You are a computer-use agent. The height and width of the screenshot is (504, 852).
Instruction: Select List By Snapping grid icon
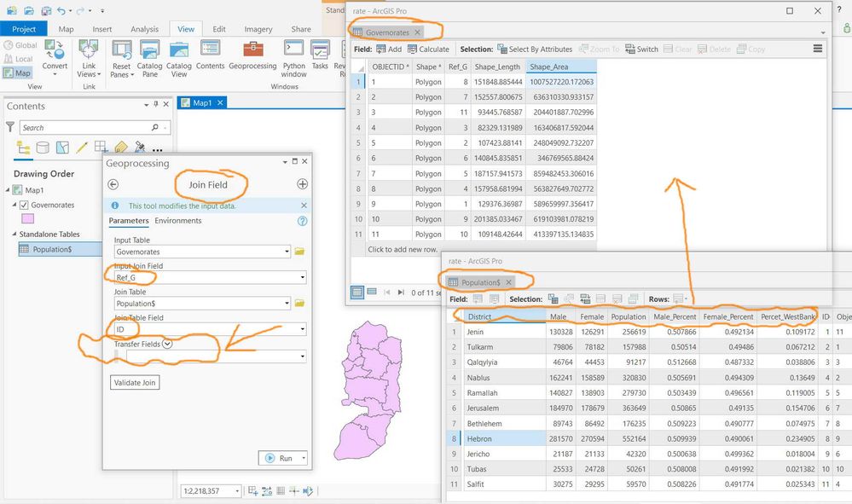101,147
